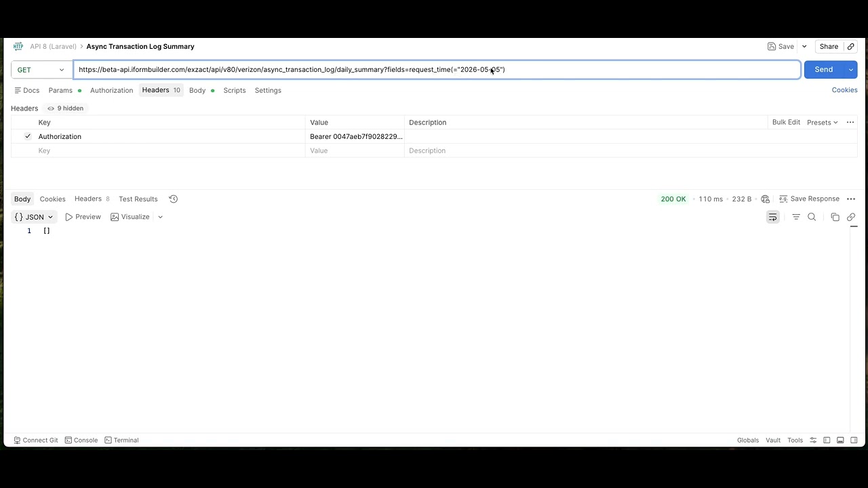Select the response Body tab
868x488 pixels.
coord(22,199)
